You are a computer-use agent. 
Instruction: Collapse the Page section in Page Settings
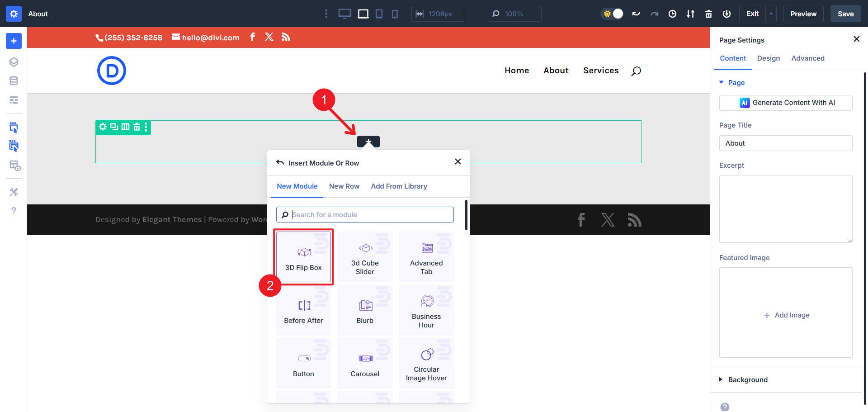pyautogui.click(x=722, y=82)
